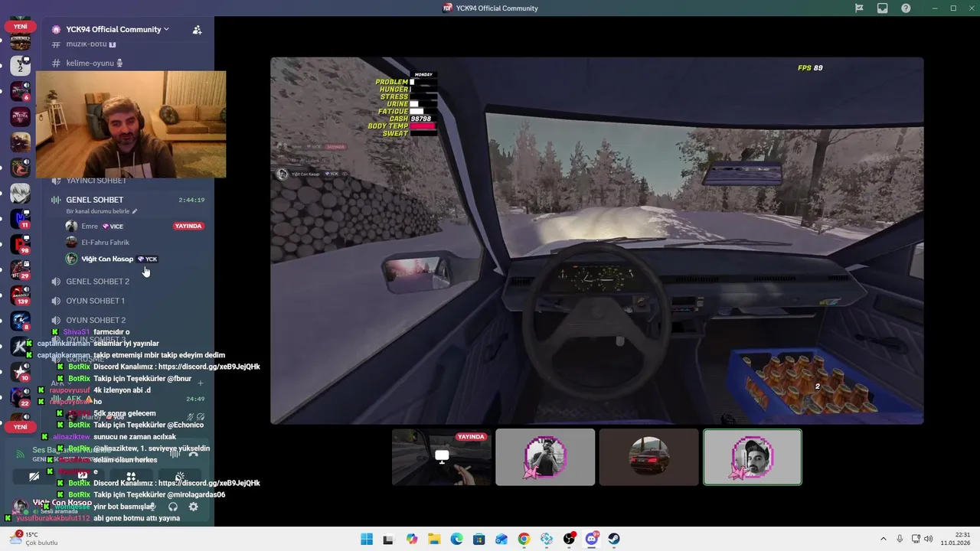Open the server icon with badge 8

[x=20, y=321]
